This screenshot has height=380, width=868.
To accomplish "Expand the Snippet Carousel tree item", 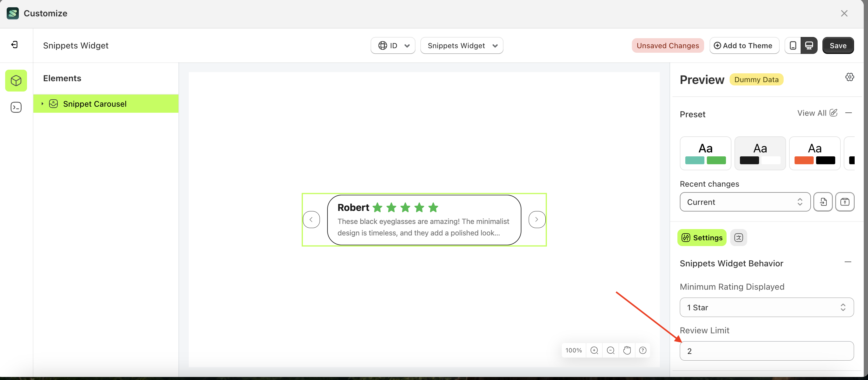I will [x=42, y=104].
